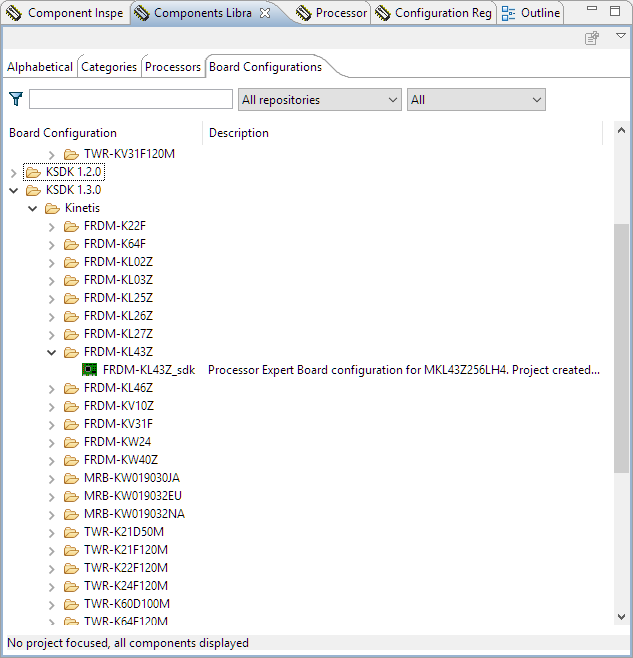Open the view menu triangle icon
633x658 pixels.
tap(620, 36)
